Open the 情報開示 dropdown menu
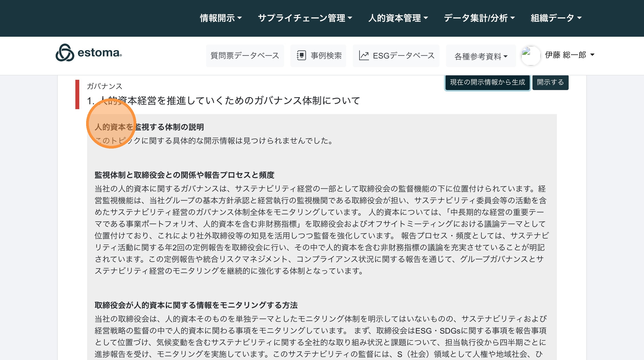Screen dimensions: 644x360 (x=221, y=18)
